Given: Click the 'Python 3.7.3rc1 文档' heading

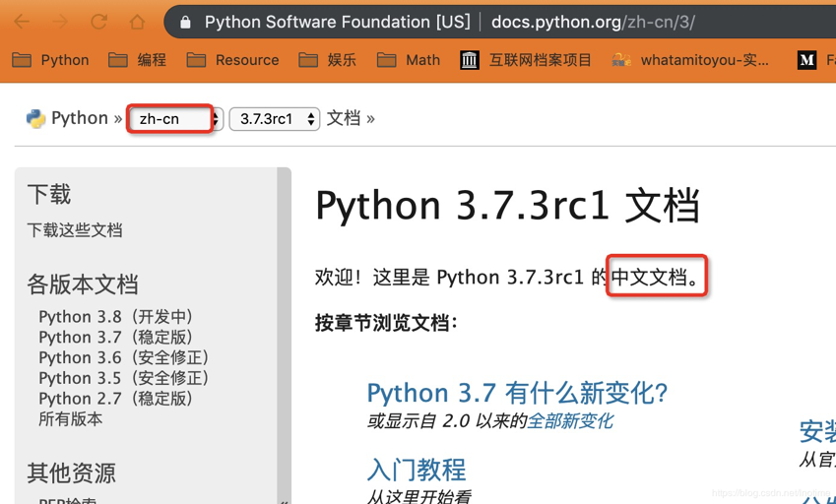Looking at the screenshot, I should click(x=507, y=205).
